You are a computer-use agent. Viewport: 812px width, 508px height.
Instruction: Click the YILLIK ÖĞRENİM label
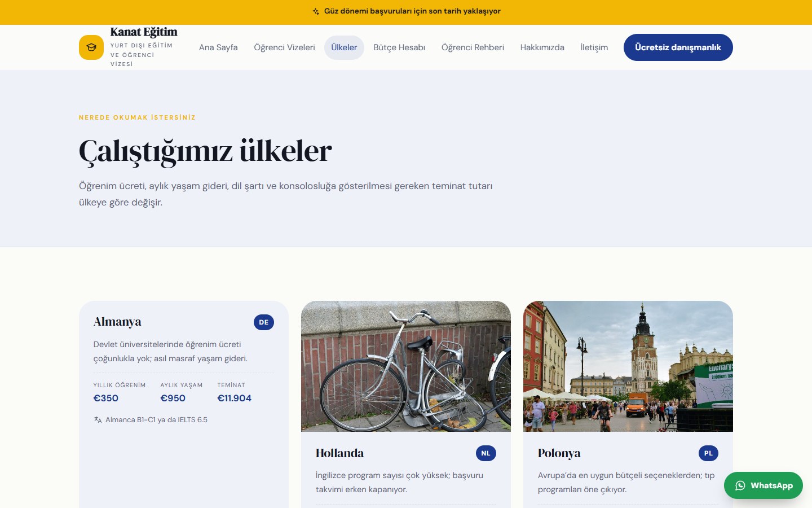coord(120,385)
